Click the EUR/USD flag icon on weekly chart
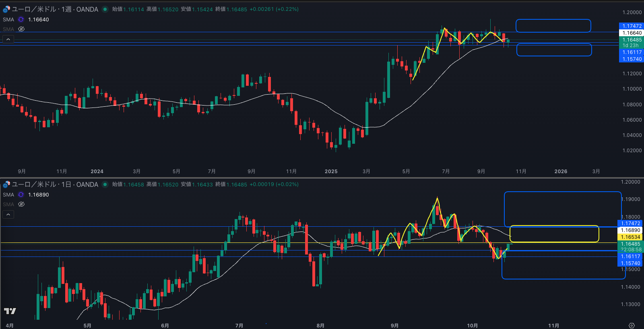The height and width of the screenshot is (329, 644). (x=6, y=9)
